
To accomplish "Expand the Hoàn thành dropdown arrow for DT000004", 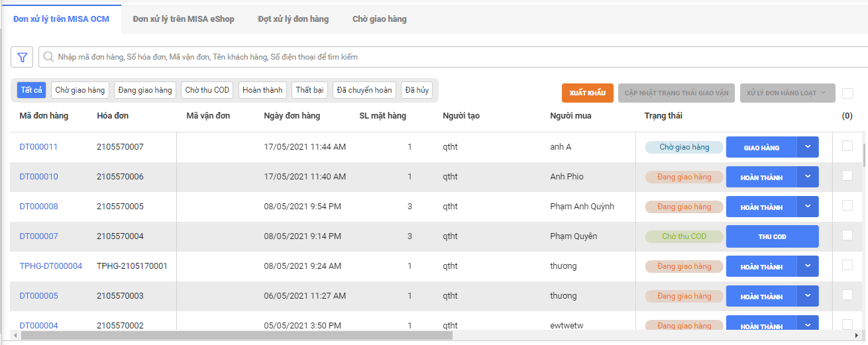I will point(808,324).
